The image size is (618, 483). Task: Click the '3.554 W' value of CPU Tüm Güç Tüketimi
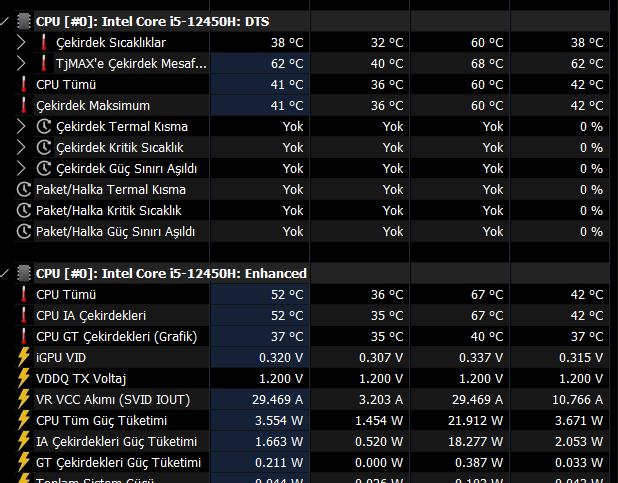[x=279, y=421]
